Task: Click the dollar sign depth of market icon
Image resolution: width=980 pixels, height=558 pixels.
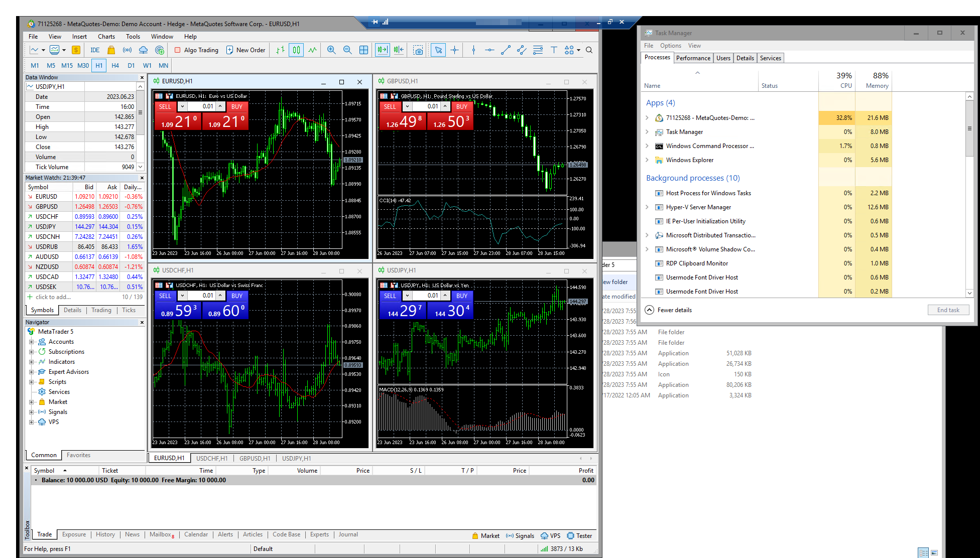Action: click(76, 50)
